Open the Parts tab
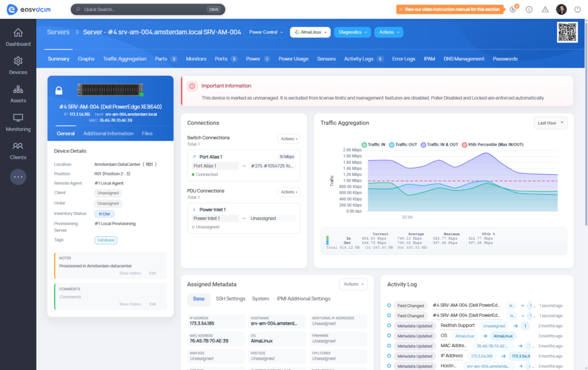 (x=166, y=59)
